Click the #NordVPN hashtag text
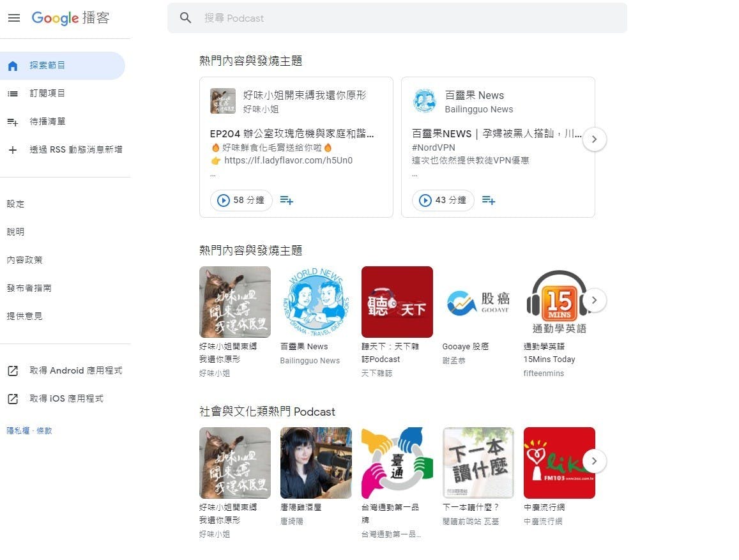Viewport: 739px width, 560px height. coord(434,148)
